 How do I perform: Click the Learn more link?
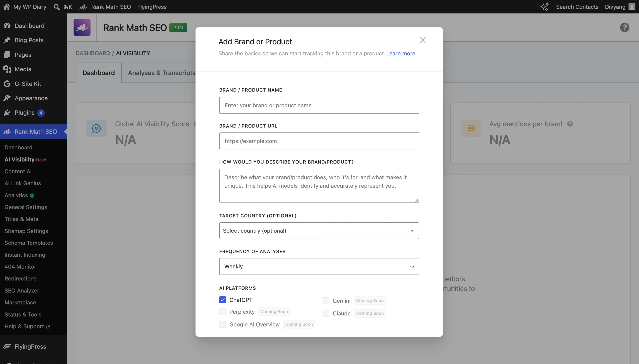click(x=401, y=53)
